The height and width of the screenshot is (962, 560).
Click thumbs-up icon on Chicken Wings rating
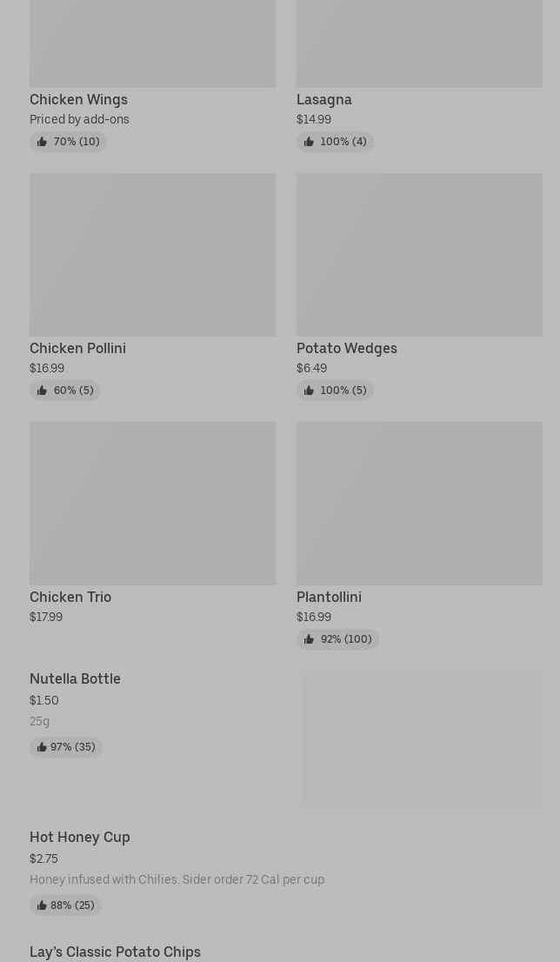click(x=42, y=142)
